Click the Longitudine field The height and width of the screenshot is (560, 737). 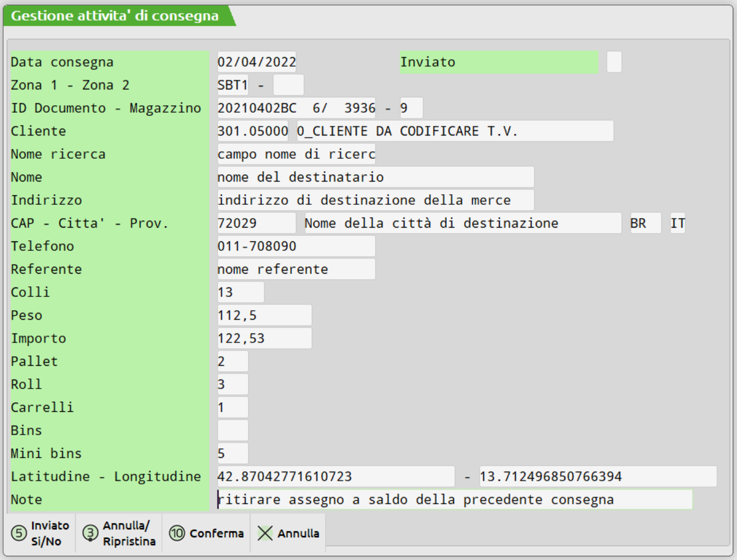(x=598, y=476)
